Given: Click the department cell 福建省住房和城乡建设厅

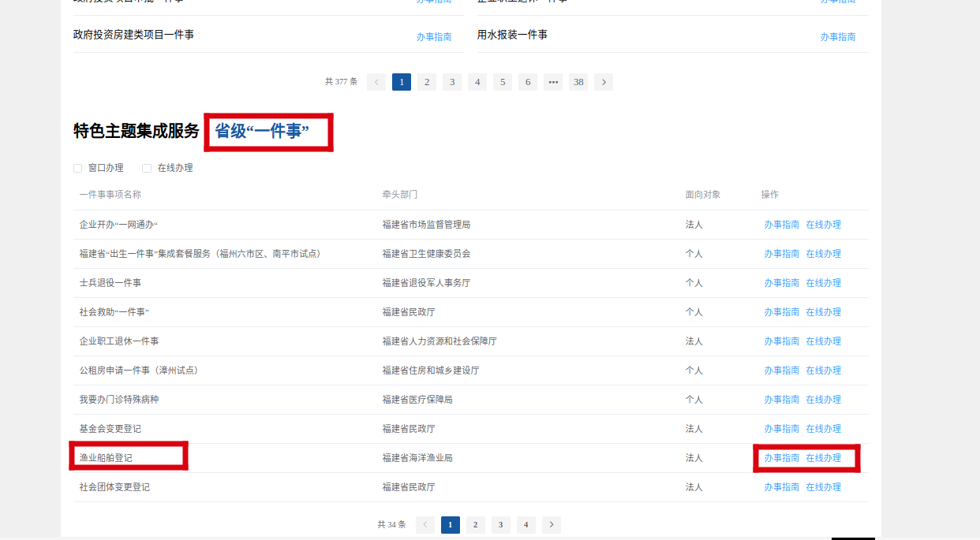Looking at the screenshot, I should [x=431, y=371].
